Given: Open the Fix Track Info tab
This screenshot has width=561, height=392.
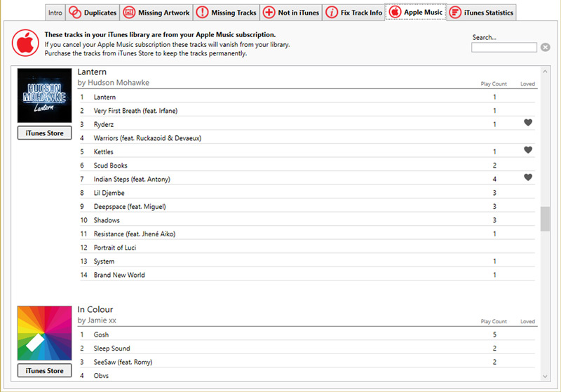Looking at the screenshot, I should [x=353, y=13].
